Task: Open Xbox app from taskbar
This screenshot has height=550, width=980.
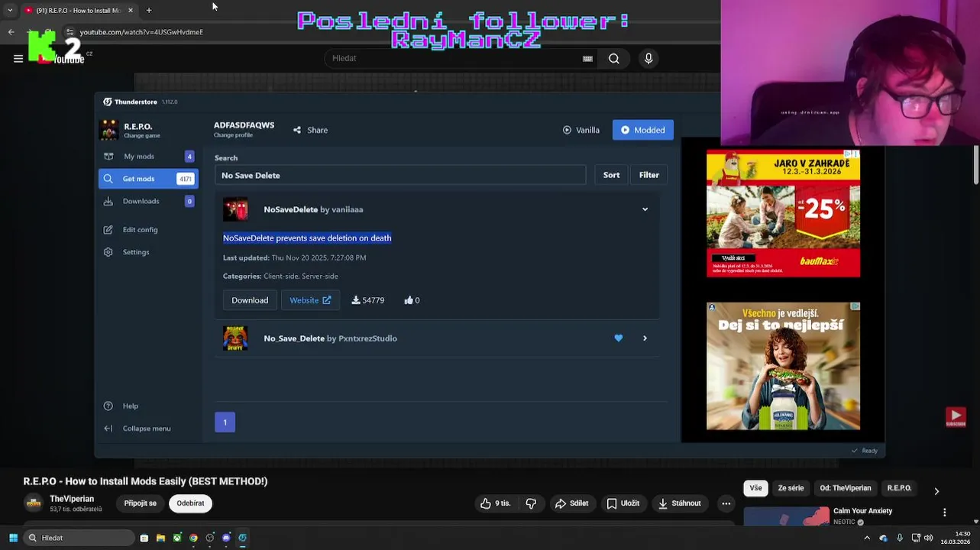Action: pos(176,538)
